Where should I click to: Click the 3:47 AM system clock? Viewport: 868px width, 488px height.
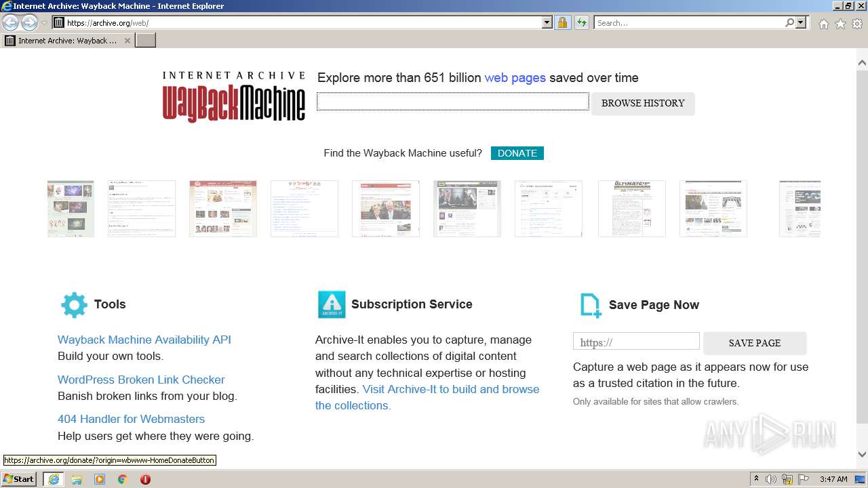[x=833, y=479]
